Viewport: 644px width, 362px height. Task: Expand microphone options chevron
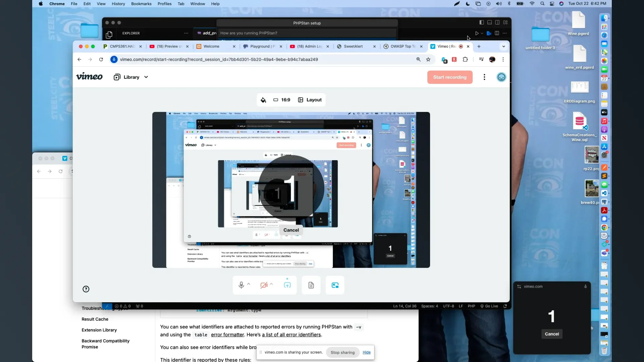click(249, 284)
